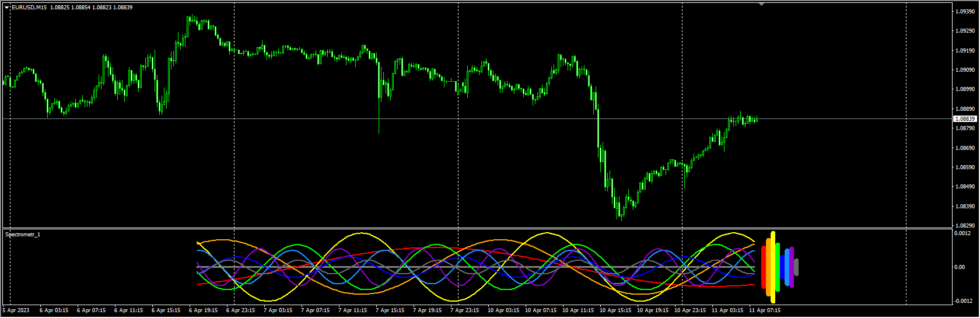Viewport: 980px width, 318px height.
Task: Select the purple spectrum bar
Action: point(792,267)
